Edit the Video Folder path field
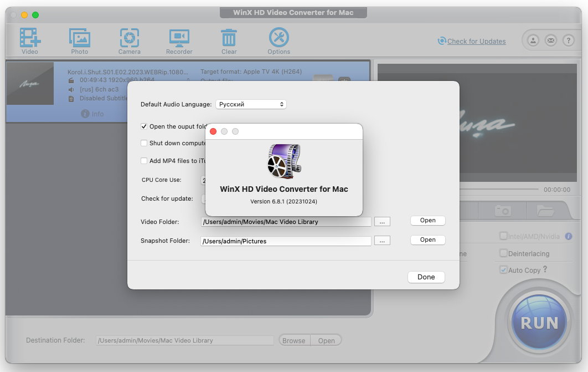This screenshot has width=588, height=372. [x=286, y=221]
